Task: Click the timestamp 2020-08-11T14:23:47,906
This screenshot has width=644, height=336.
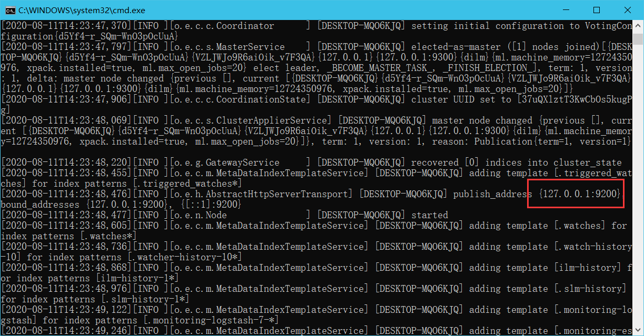Action: 66,99
